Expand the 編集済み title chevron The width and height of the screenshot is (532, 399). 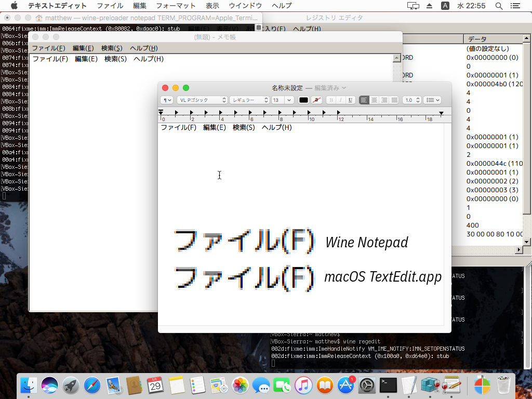click(344, 88)
